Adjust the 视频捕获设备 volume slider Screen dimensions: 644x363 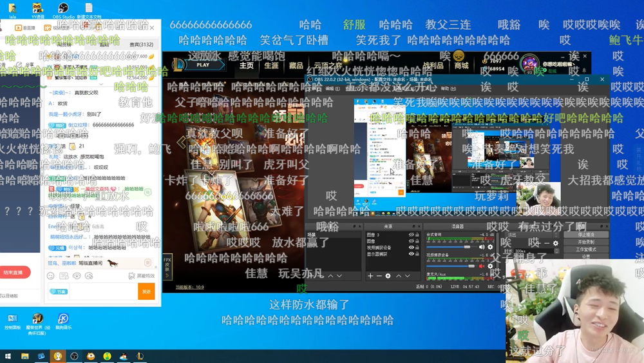pyautogui.click(x=451, y=266)
